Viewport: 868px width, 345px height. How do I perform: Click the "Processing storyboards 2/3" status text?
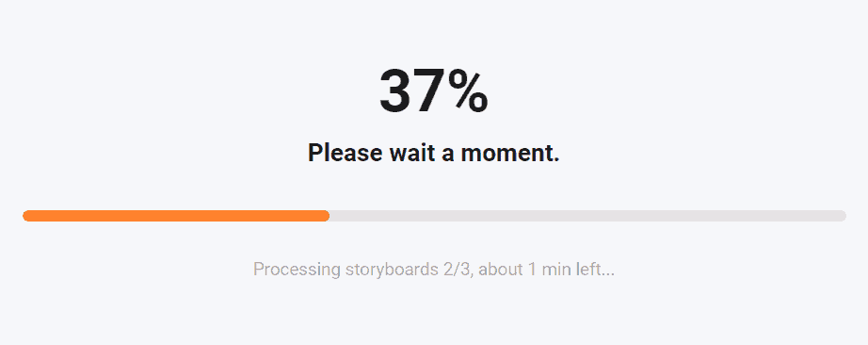coord(363,270)
